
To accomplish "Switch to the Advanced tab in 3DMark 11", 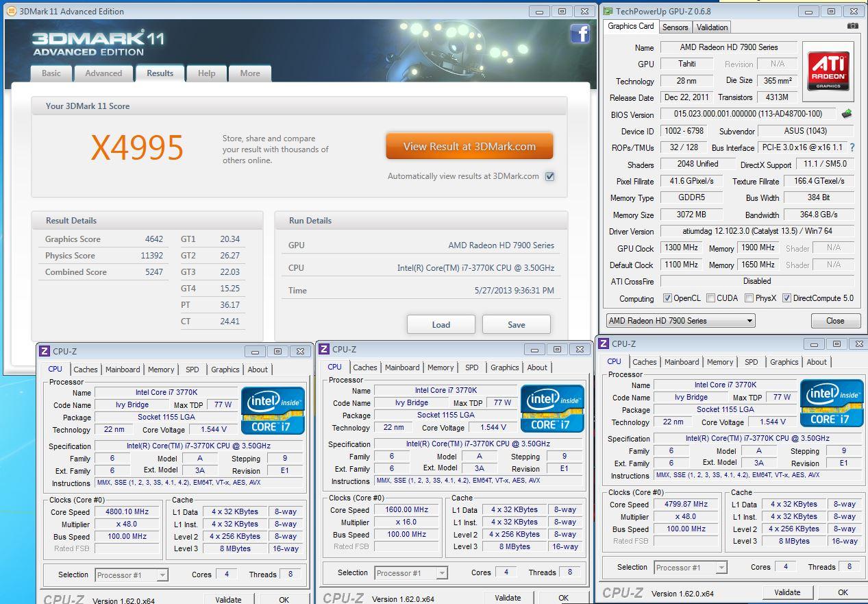I will click(103, 73).
